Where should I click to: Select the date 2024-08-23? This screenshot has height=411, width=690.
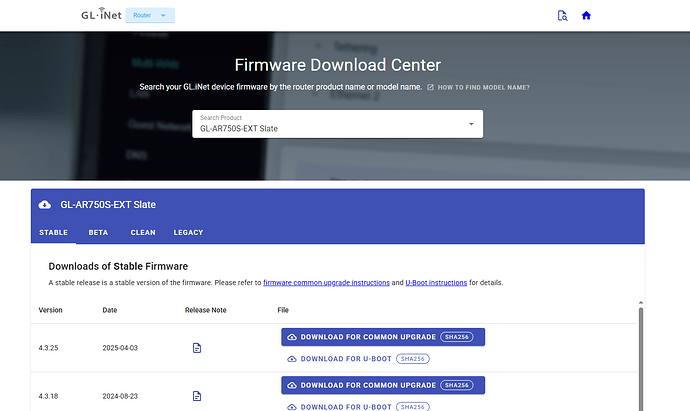120,396
